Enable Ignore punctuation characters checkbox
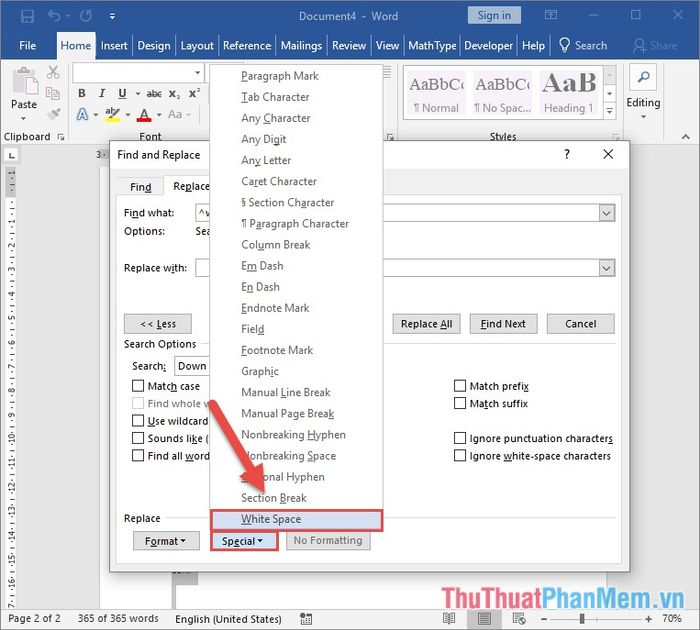The image size is (700, 630). 460,438
